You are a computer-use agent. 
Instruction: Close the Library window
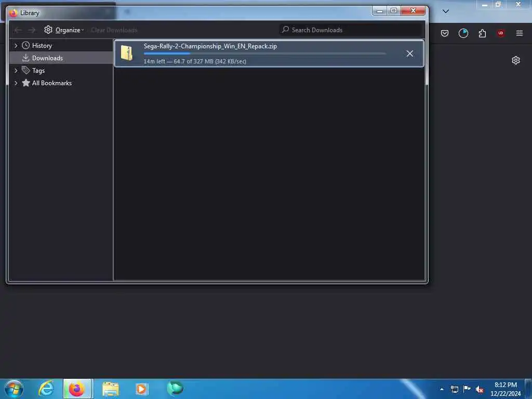[413, 11]
